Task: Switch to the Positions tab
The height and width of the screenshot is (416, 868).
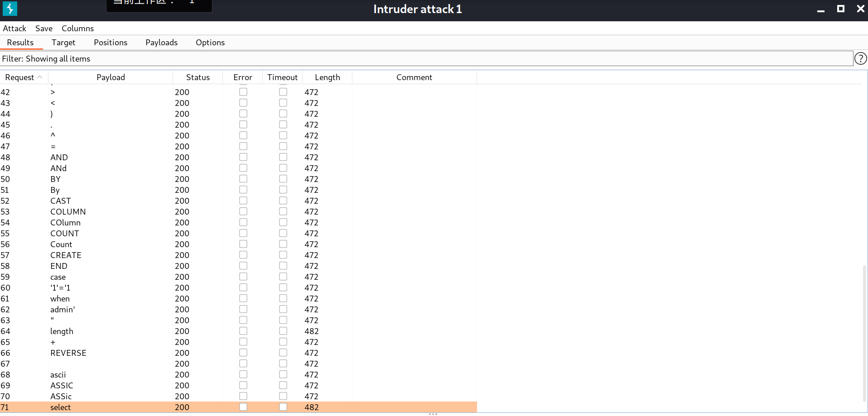Action: tap(111, 43)
